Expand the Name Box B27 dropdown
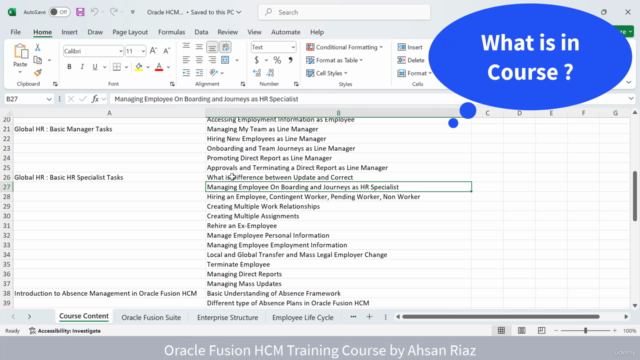Screen dimensions: 640x360 coord(49,99)
